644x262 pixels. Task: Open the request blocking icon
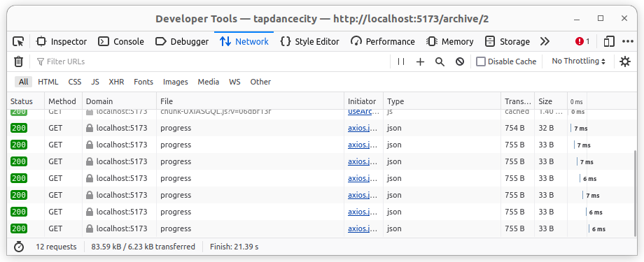(x=460, y=61)
